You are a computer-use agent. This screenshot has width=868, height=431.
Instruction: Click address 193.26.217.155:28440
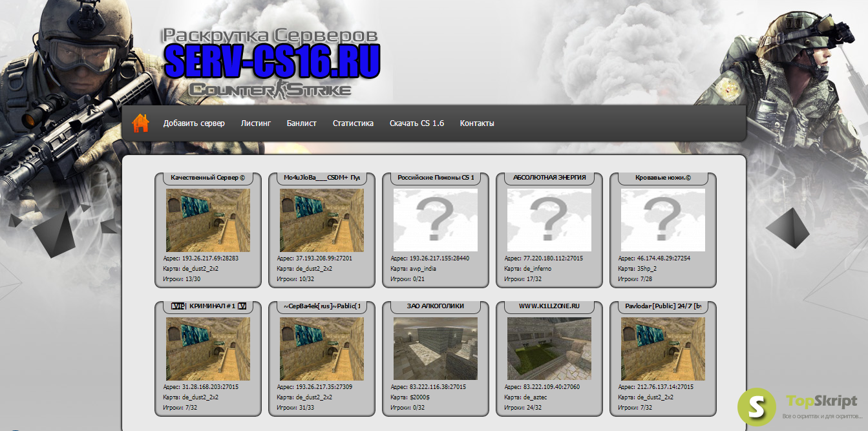point(439,258)
